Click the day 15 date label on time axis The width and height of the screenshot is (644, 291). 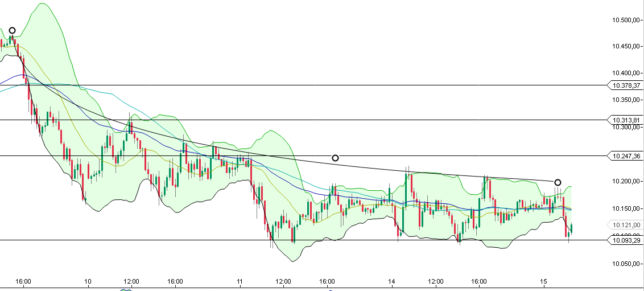pos(543,281)
